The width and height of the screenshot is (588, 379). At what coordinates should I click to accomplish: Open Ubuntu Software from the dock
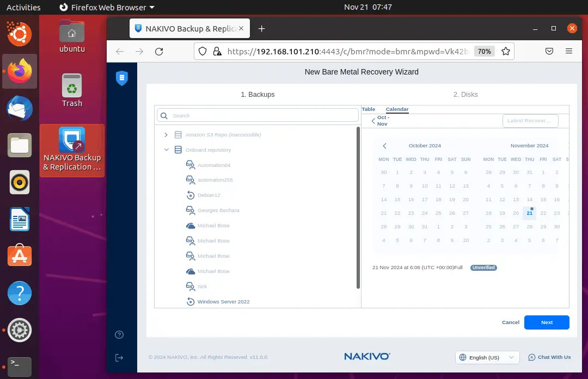(20, 256)
